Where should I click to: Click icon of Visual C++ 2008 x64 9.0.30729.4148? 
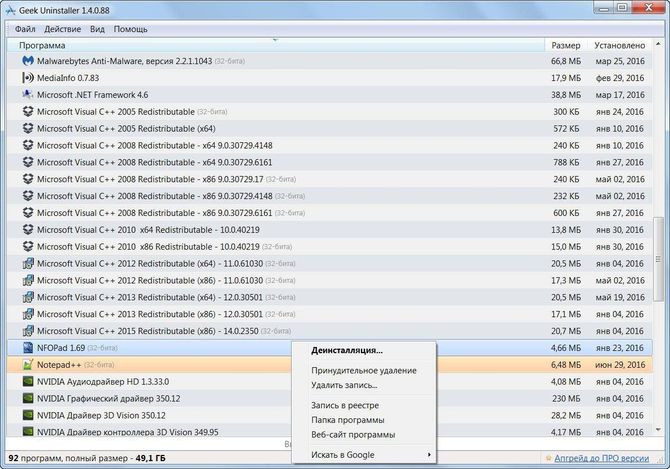pyautogui.click(x=28, y=145)
